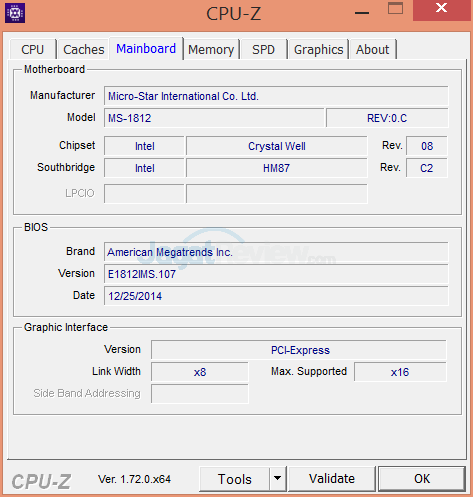Click the Manufacturer field Micro-Star International
Viewport: 473px width, 497px height.
tap(276, 96)
